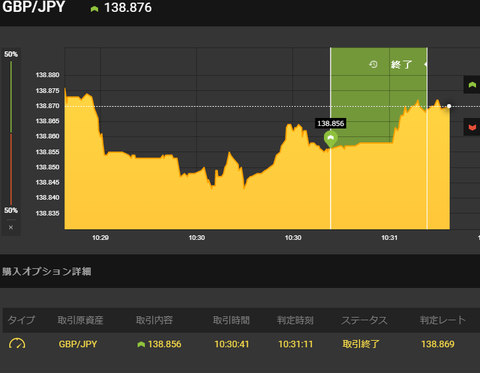480x373 pixels.
Task: Click the GBP/JPY pair title
Action: (x=34, y=7)
